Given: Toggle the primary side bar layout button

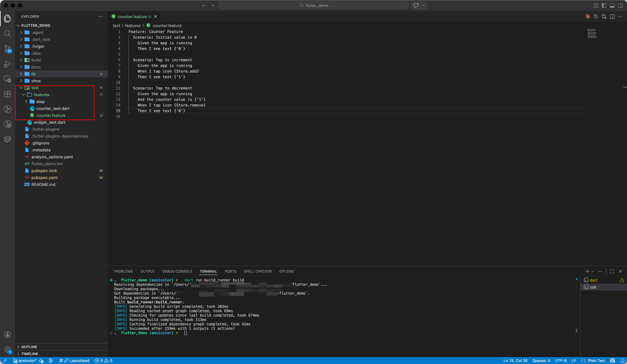Looking at the screenshot, I should [x=604, y=5].
